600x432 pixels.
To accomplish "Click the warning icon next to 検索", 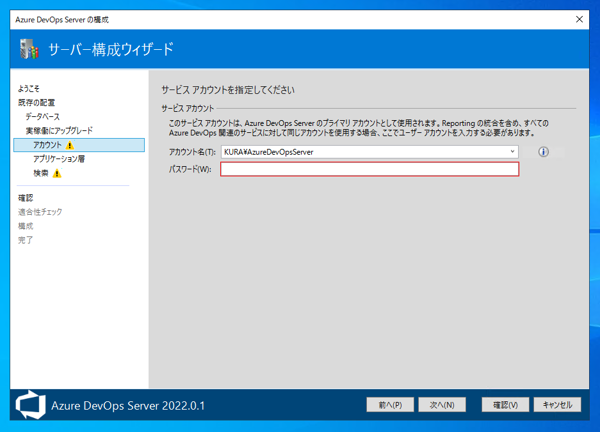I will point(57,174).
